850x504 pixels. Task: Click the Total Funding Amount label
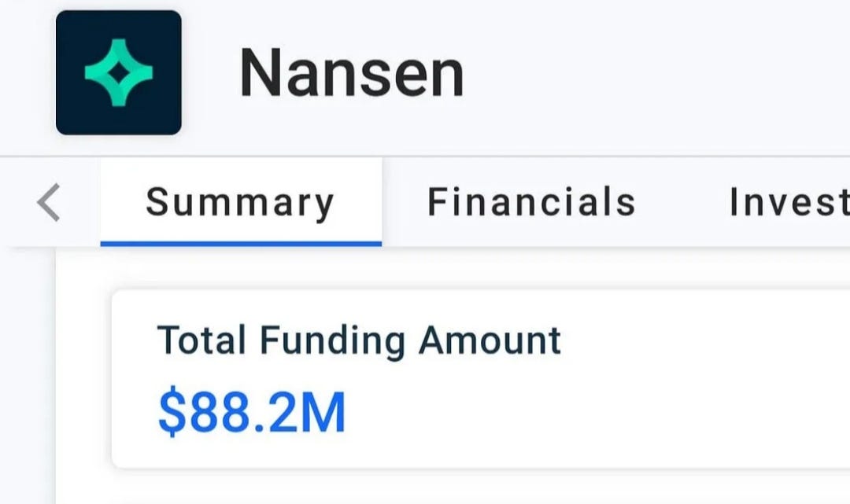(x=359, y=340)
